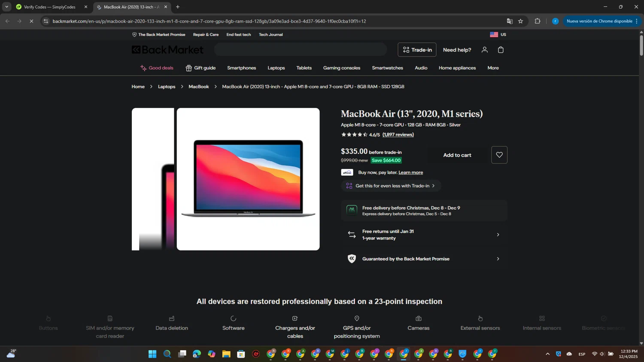Expand Guaranteed by the Back Market Promise row
Viewport: 644px width, 362px height.
tap(424, 259)
